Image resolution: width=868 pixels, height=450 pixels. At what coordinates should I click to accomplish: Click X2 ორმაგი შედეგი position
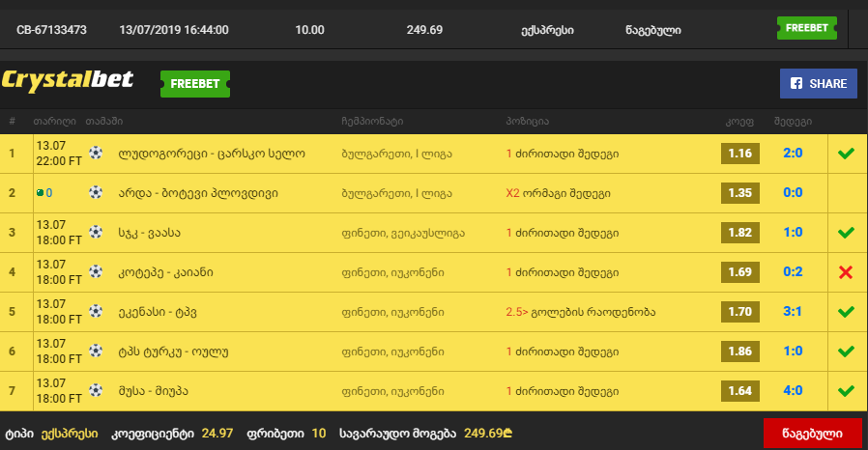[x=558, y=193]
